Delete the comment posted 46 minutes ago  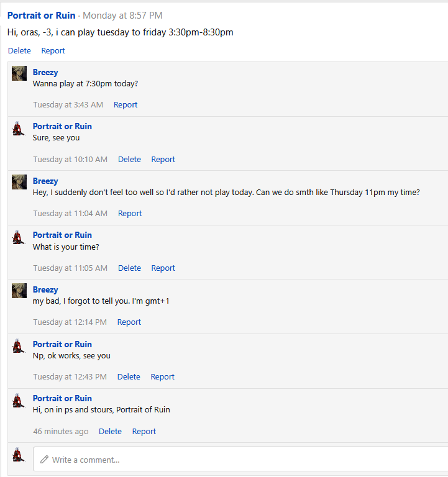coord(110,432)
